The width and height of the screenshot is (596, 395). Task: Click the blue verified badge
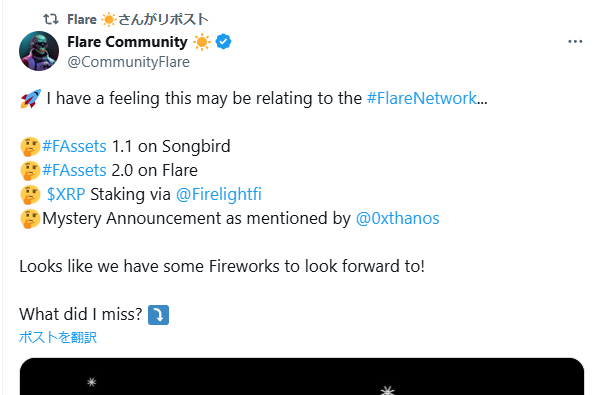[x=223, y=41]
